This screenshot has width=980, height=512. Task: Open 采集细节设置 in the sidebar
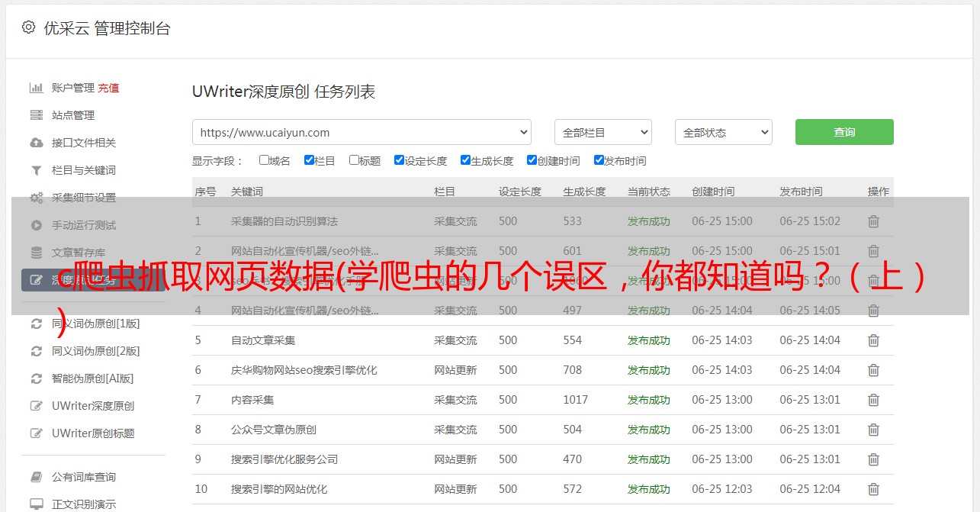[84, 198]
